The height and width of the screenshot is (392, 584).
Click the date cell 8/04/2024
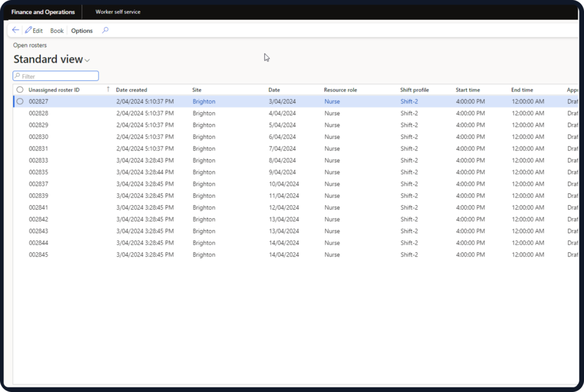tap(282, 160)
